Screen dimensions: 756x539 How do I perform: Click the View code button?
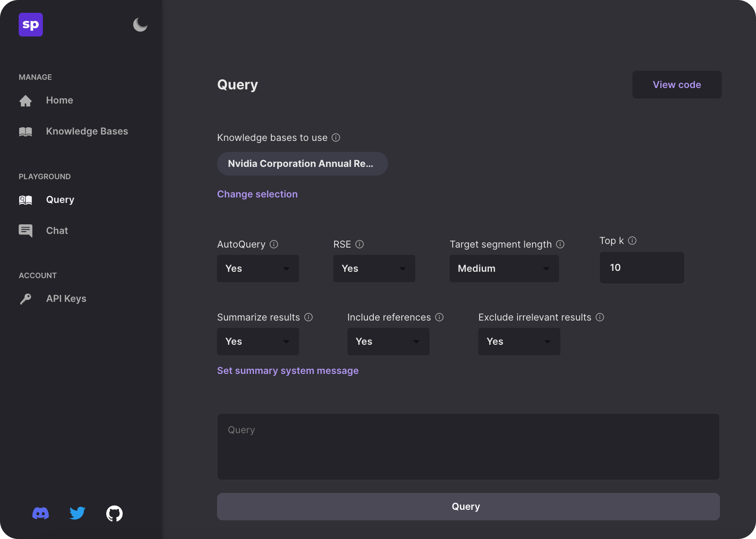click(677, 85)
